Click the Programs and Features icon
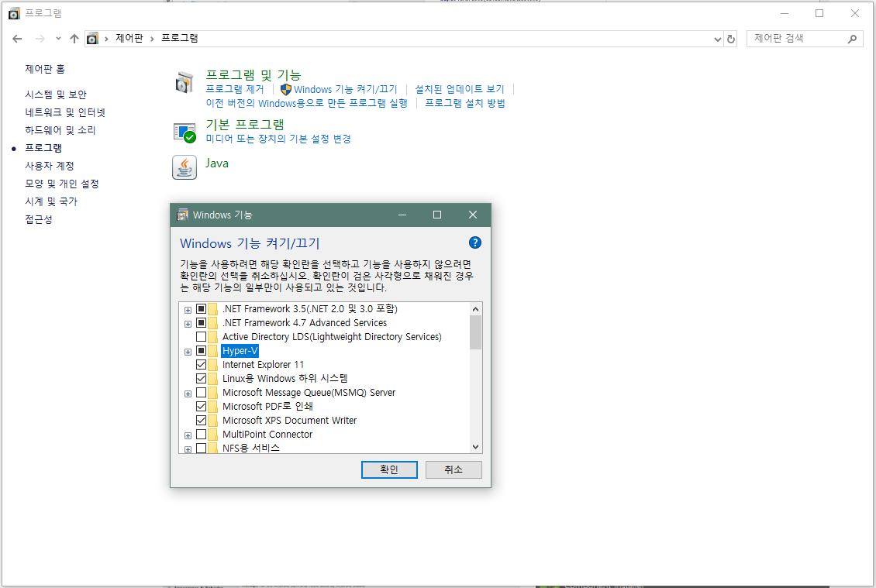The width and height of the screenshot is (876, 588). pos(185,82)
